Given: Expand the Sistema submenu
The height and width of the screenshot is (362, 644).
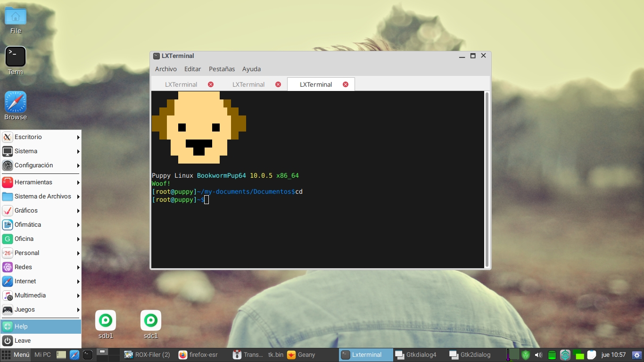Looking at the screenshot, I should 41,151.
